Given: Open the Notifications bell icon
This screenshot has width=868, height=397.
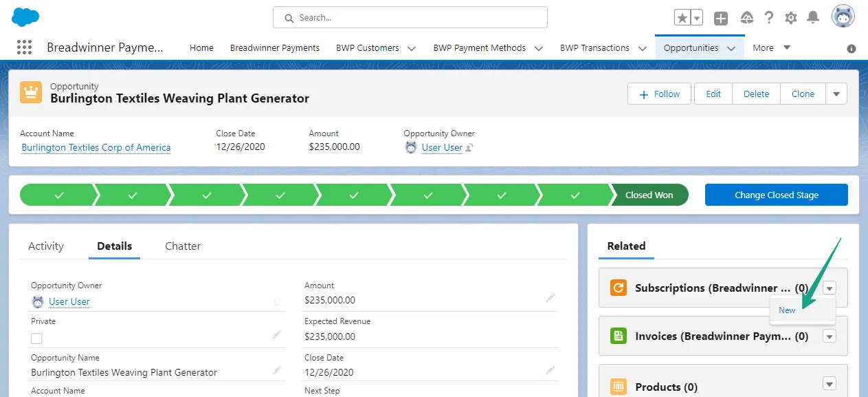Looking at the screenshot, I should pyautogui.click(x=813, y=18).
